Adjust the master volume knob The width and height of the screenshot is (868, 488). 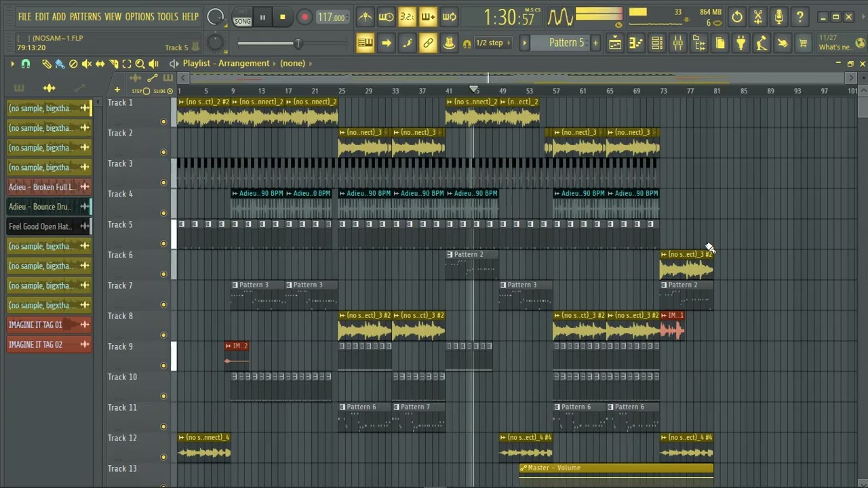point(216,17)
